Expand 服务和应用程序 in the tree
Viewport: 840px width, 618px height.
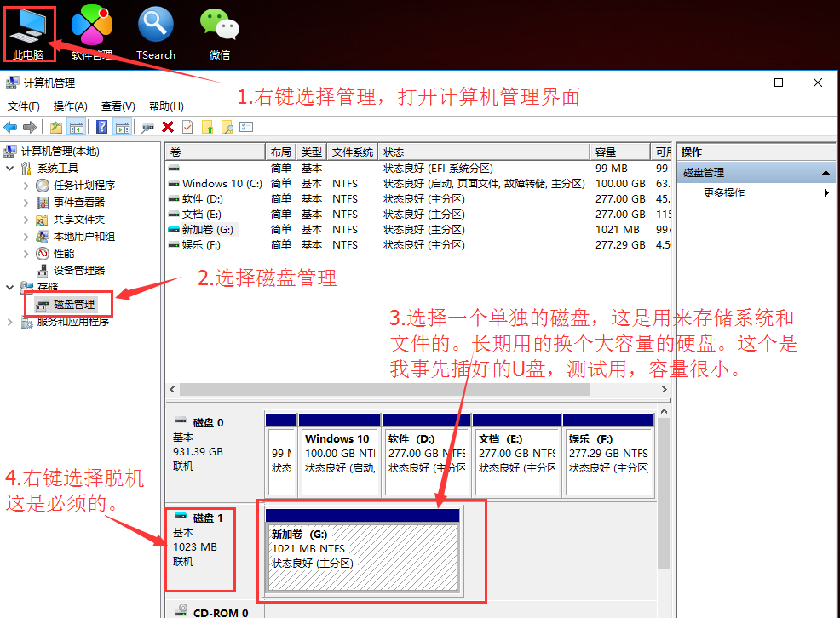[10, 322]
